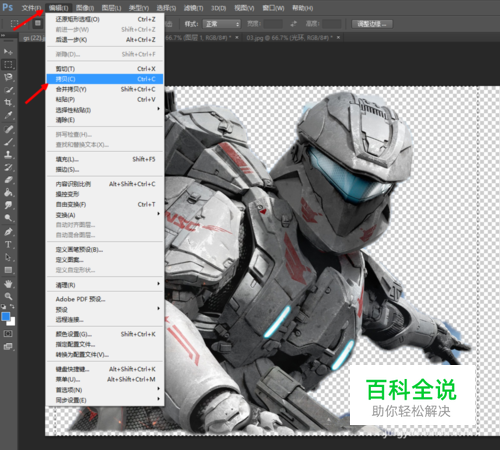Select the Brush tool
The height and width of the screenshot is (450, 500).
(8, 142)
